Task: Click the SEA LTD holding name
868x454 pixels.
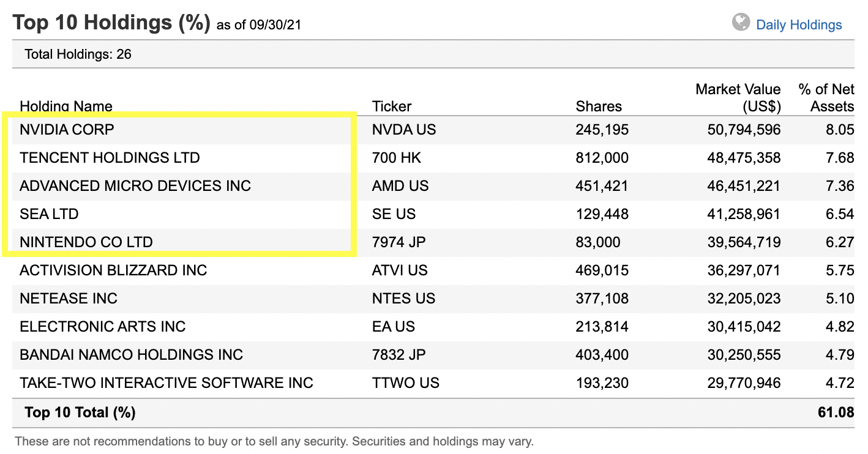Action: pyautogui.click(x=49, y=214)
